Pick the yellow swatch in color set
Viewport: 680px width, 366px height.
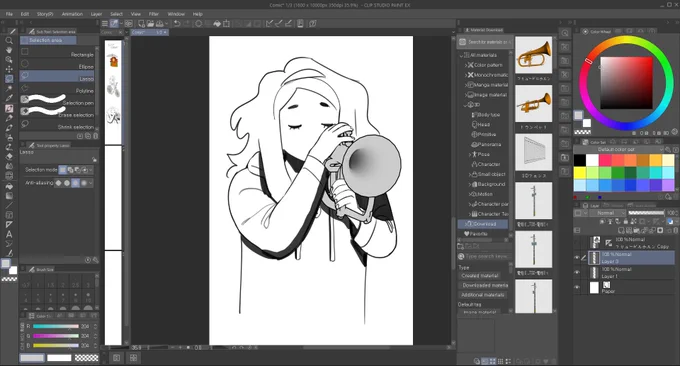tap(580, 173)
